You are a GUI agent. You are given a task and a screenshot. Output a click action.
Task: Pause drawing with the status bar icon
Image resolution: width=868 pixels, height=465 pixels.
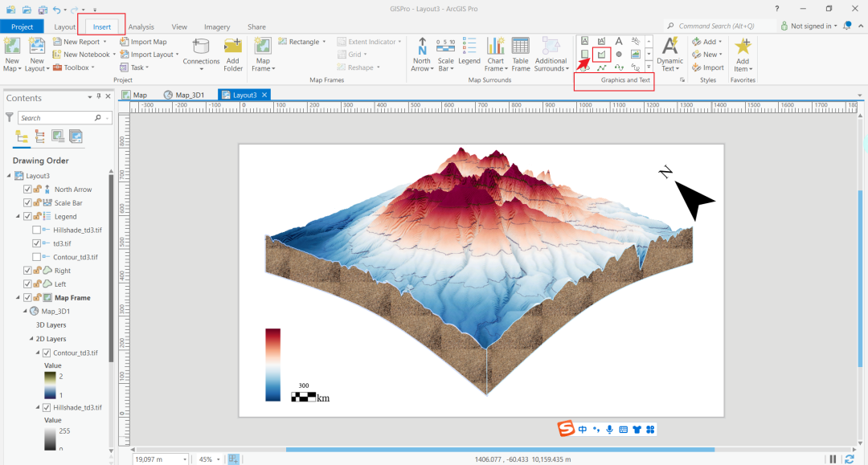tap(833, 459)
